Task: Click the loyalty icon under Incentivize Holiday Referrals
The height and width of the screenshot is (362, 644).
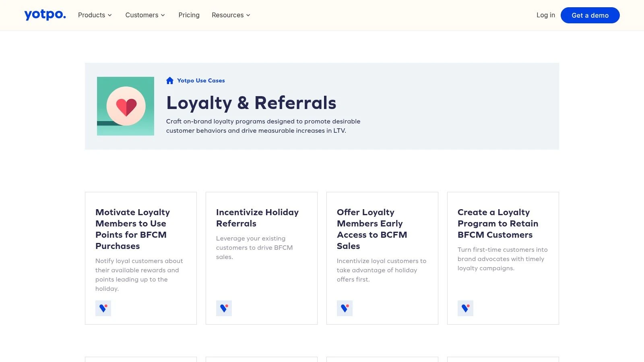Action: tap(224, 308)
